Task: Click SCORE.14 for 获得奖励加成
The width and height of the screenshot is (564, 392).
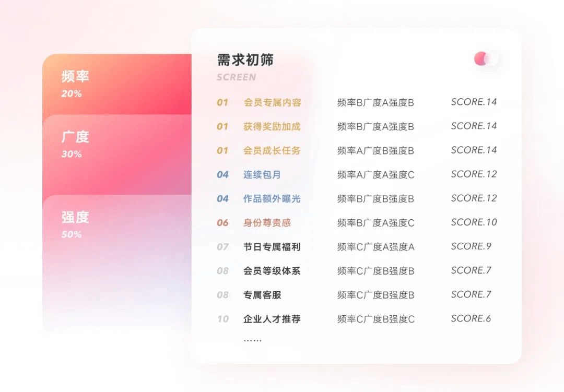Action: pos(474,126)
